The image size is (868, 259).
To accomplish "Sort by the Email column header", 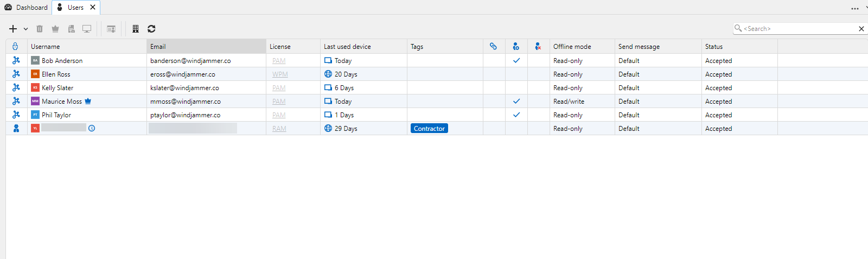I will (x=206, y=47).
